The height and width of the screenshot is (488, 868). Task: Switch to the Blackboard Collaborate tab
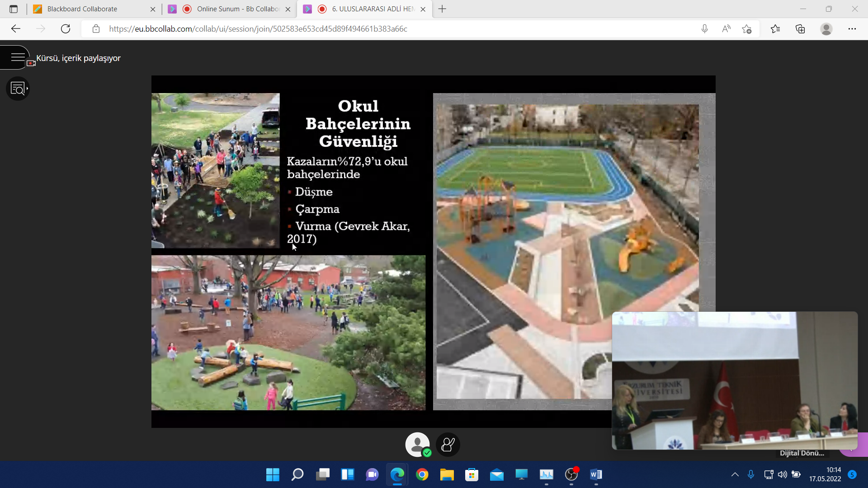pyautogui.click(x=82, y=9)
